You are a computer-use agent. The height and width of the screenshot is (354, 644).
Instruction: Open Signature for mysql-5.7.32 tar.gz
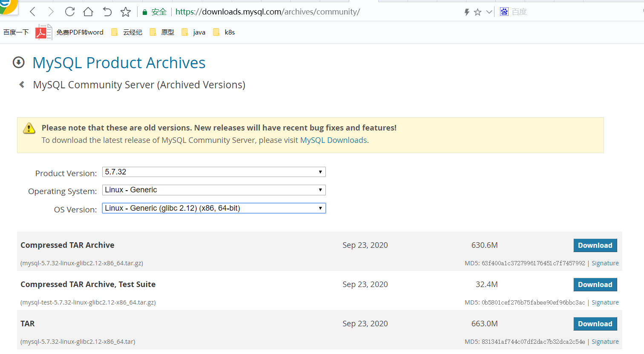(605, 263)
